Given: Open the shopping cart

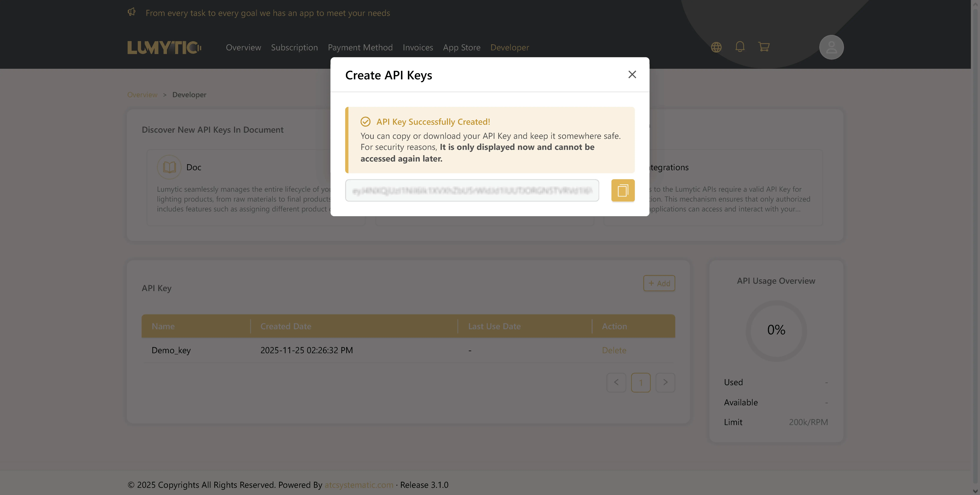Looking at the screenshot, I should tap(764, 47).
